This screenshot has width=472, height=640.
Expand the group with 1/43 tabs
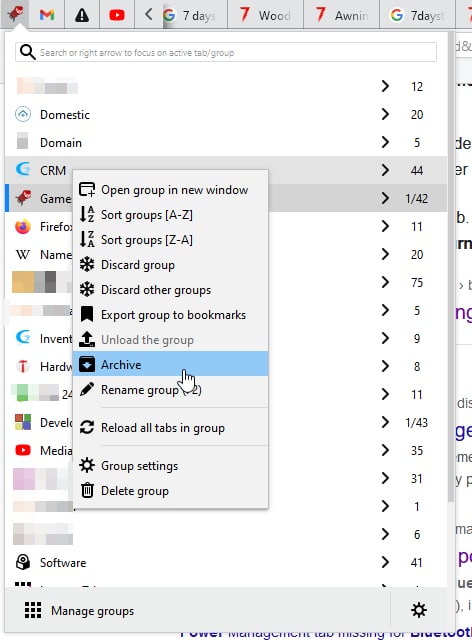pos(385,422)
